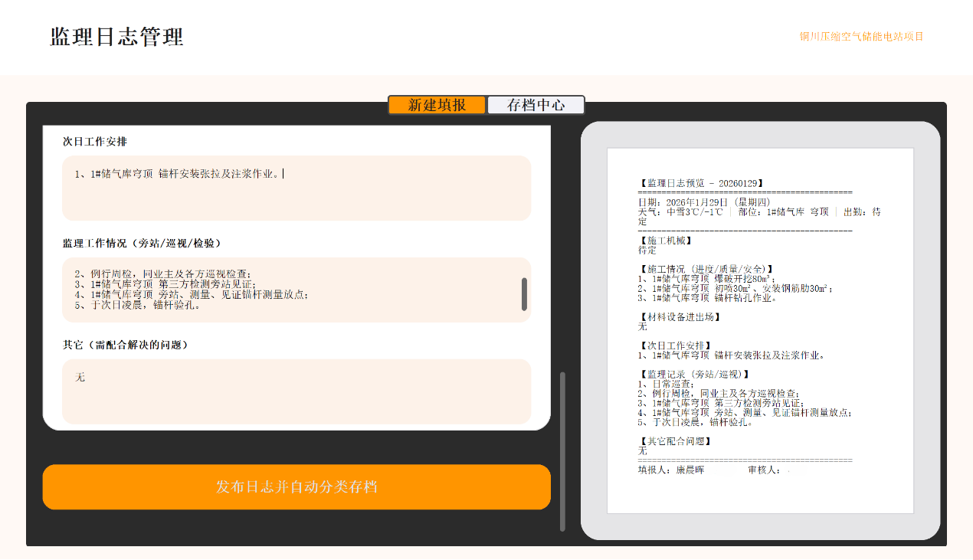Open the 铜川压缩空气储能电站项目 project link
This screenshot has height=560, width=973.
(x=862, y=37)
